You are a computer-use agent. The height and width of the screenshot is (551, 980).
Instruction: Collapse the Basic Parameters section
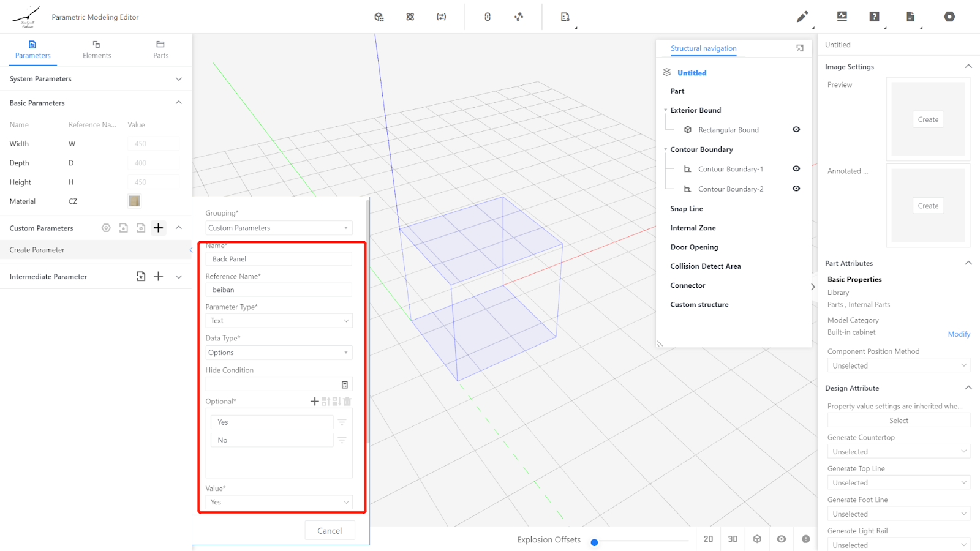(x=179, y=102)
